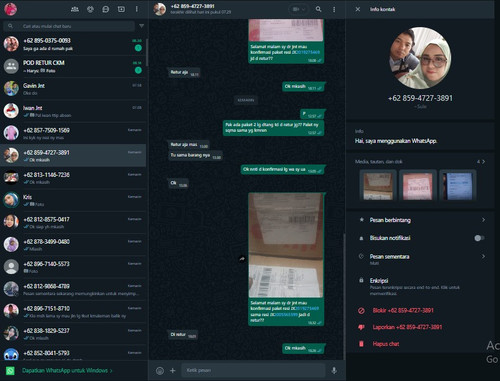
Task: Open the Status icon in sidebar header
Action: tap(90, 9)
